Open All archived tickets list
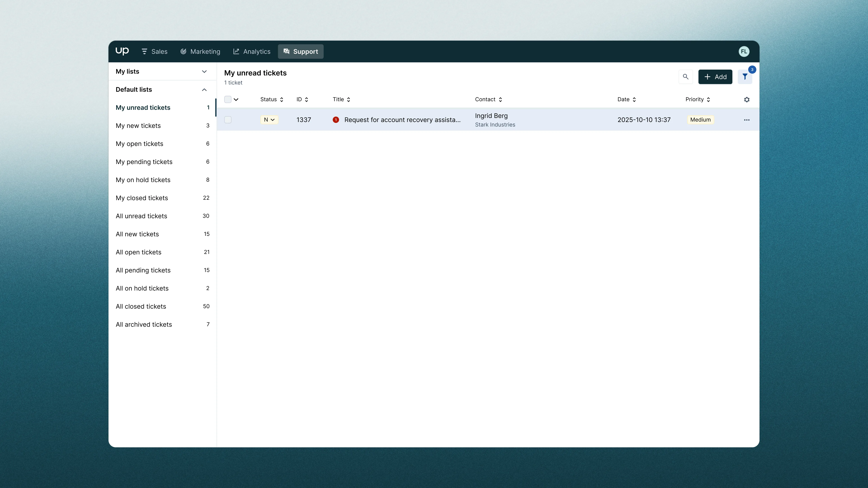Image resolution: width=868 pixels, height=488 pixels. 162,325
